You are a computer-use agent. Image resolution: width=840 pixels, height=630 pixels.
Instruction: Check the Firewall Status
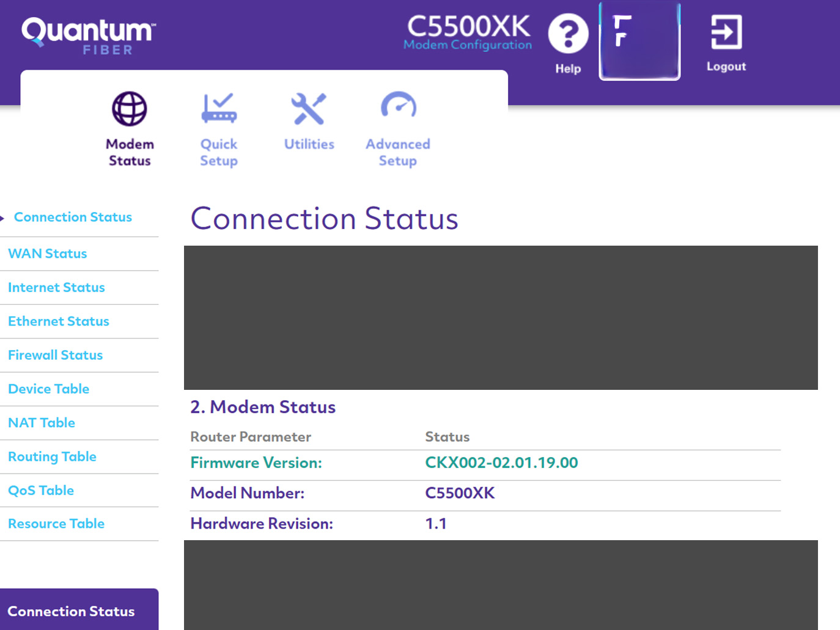pyautogui.click(x=55, y=355)
